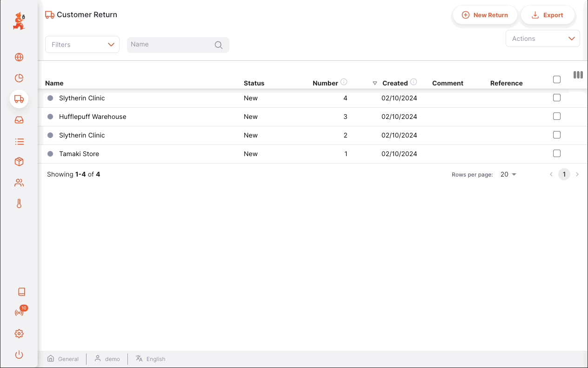Image resolution: width=588 pixels, height=368 pixels.
Task: Click the New Return button
Action: coord(485,15)
